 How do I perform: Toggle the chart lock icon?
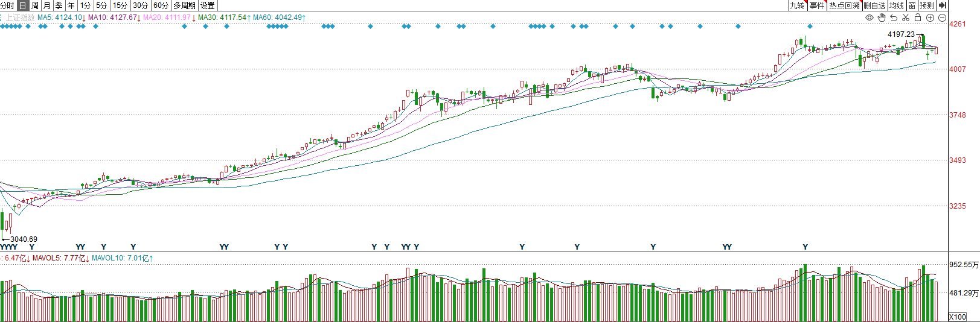pos(918,17)
